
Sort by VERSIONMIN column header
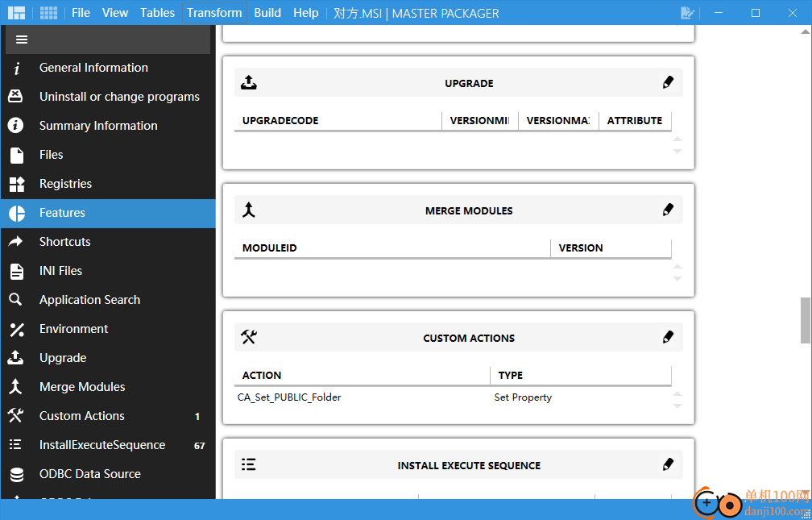480,121
